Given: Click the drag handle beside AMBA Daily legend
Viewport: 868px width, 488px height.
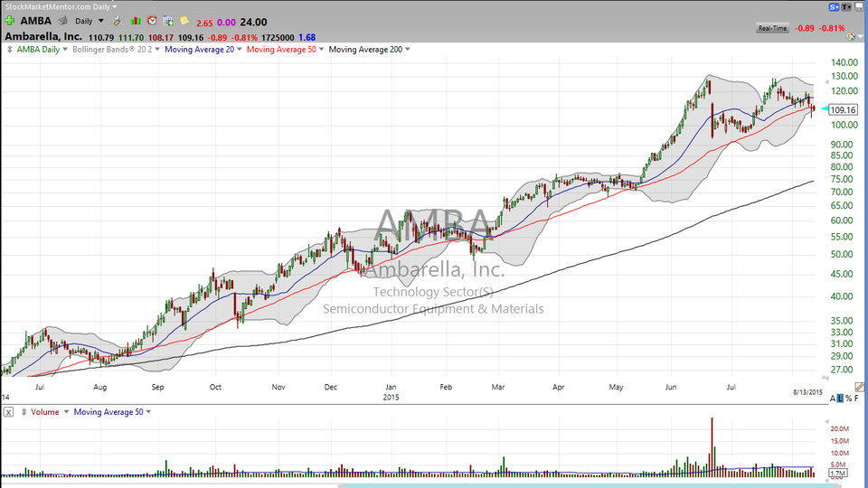Looking at the screenshot, I should (x=9, y=49).
